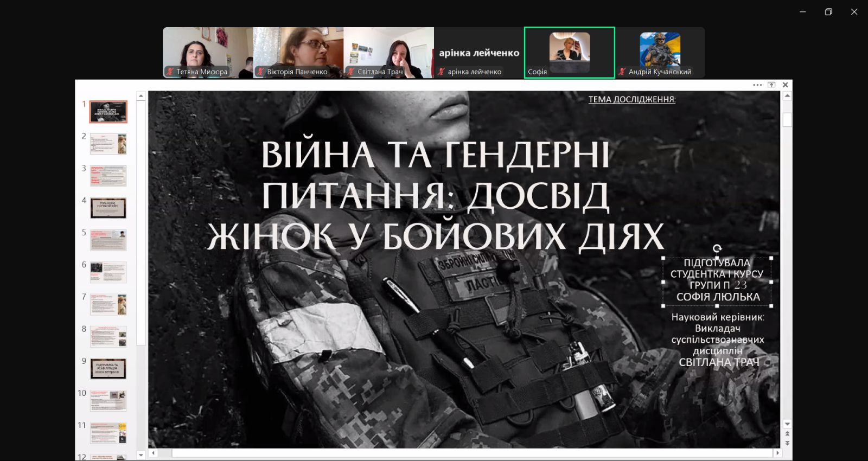Jump to previous slide with double-up arrows
This screenshot has height=461, width=868.
787,434
